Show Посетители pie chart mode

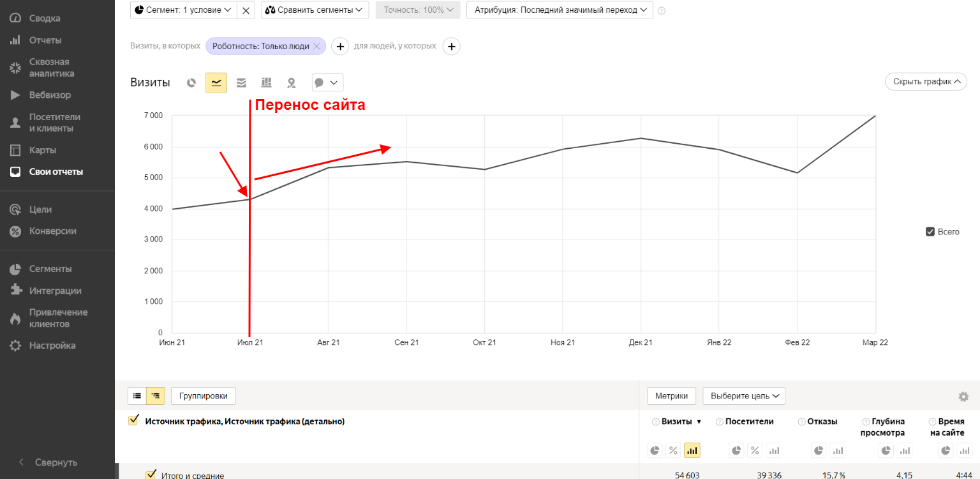pos(737,450)
